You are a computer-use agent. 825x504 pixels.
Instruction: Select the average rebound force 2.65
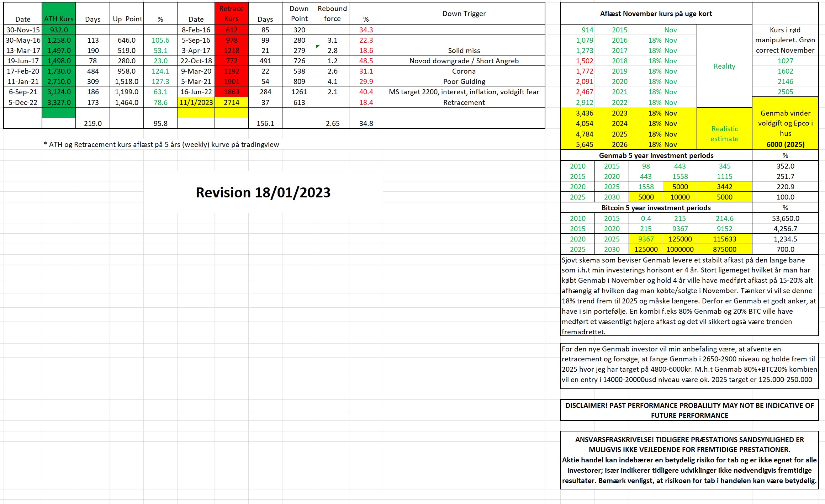[x=333, y=123]
